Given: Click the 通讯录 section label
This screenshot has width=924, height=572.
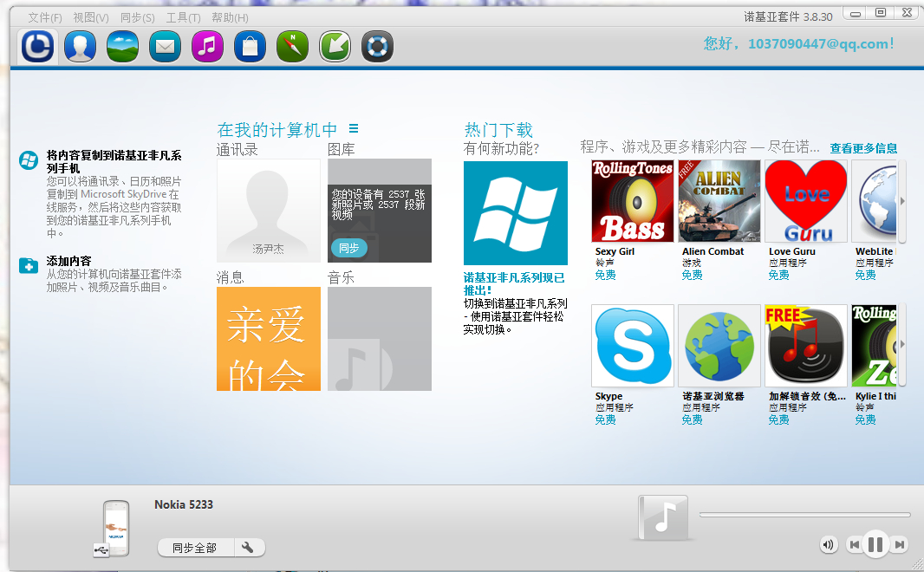Looking at the screenshot, I should click(x=237, y=150).
